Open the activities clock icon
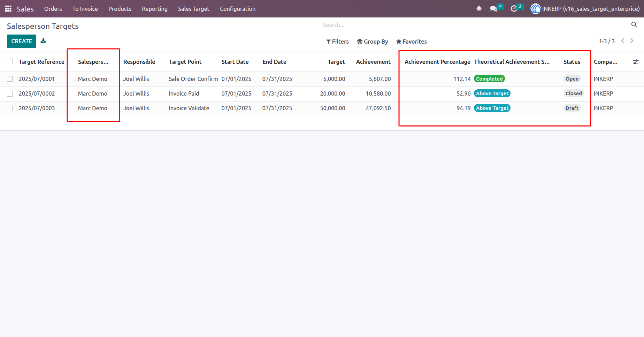The image size is (644, 337). (x=514, y=9)
